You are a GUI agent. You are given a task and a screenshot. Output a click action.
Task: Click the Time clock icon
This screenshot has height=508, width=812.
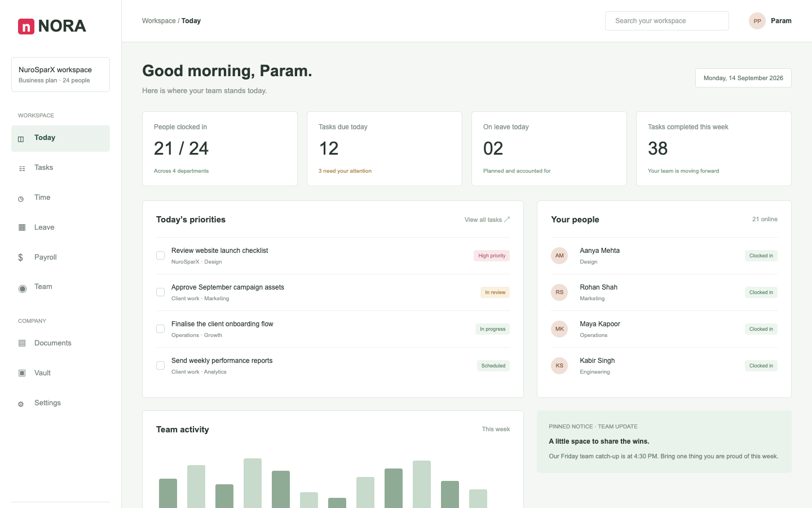click(x=21, y=199)
